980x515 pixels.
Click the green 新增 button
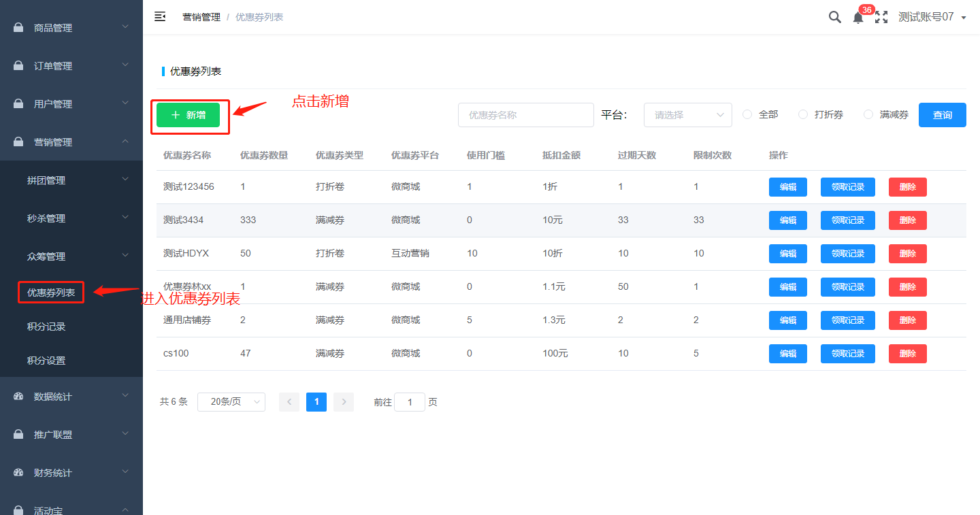pyautogui.click(x=189, y=115)
